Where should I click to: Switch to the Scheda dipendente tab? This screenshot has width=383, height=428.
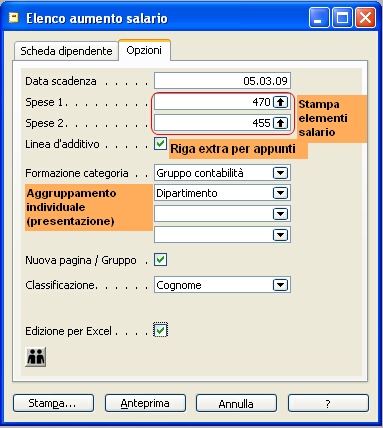(66, 51)
